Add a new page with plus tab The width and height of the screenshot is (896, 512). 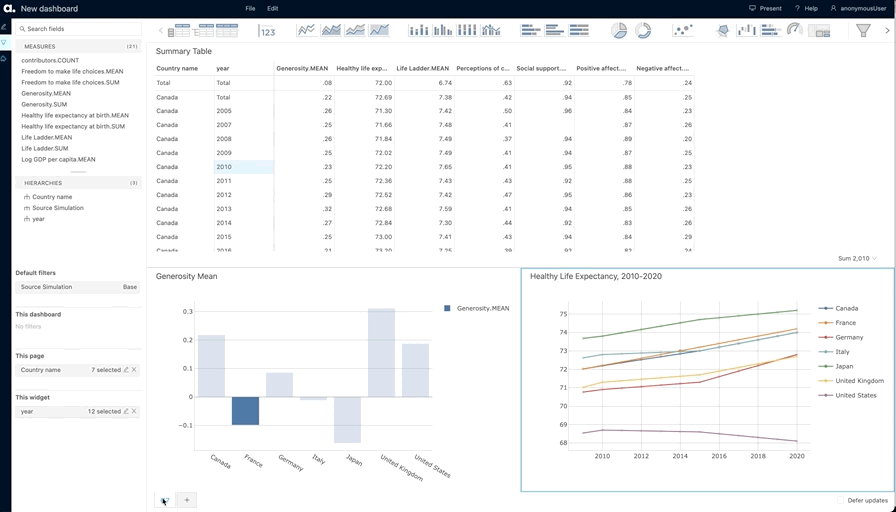pyautogui.click(x=187, y=500)
